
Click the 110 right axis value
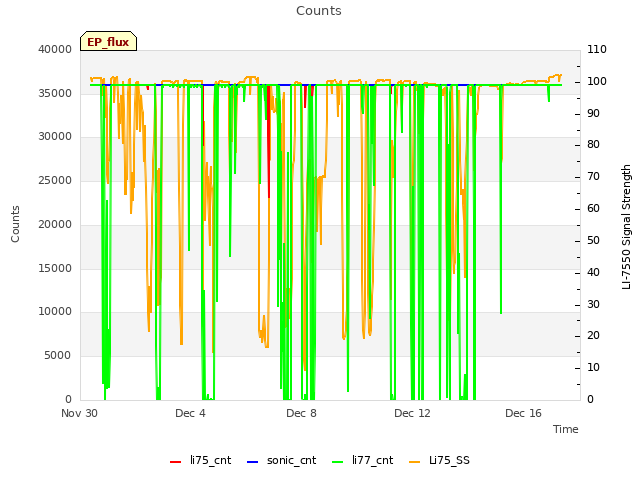597,49
